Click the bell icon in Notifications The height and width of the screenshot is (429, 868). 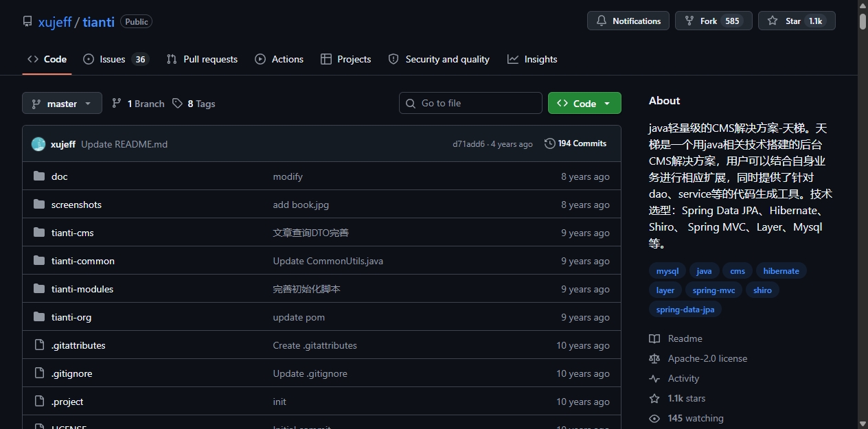tap(602, 21)
